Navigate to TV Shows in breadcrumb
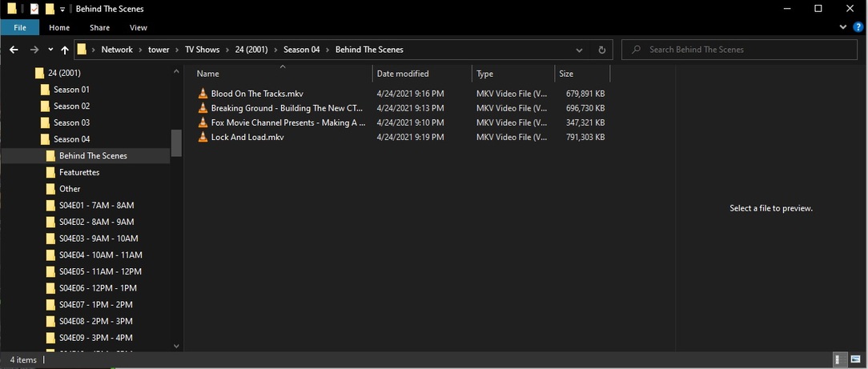 [x=202, y=50]
